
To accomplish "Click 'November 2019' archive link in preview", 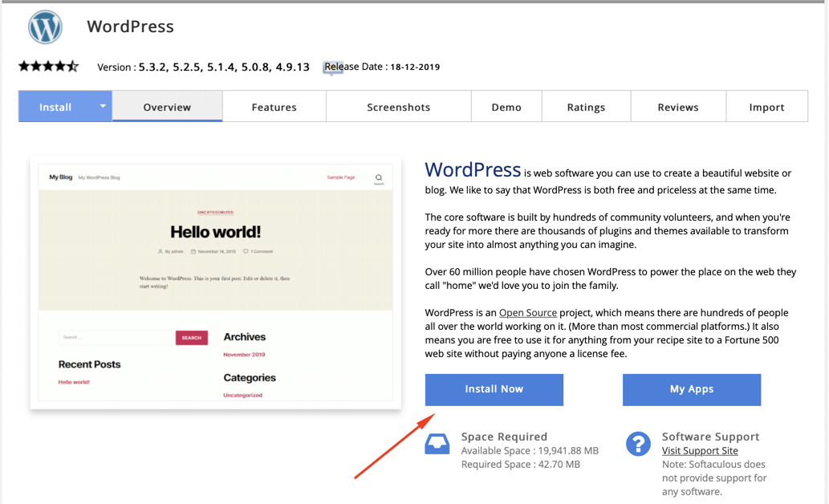I will click(244, 355).
